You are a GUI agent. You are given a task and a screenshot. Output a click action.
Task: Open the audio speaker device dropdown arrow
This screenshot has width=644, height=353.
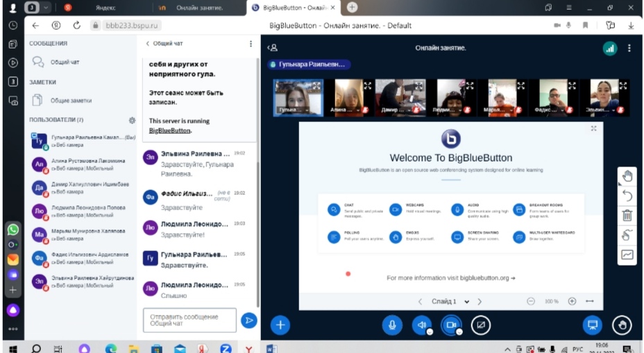430,332
